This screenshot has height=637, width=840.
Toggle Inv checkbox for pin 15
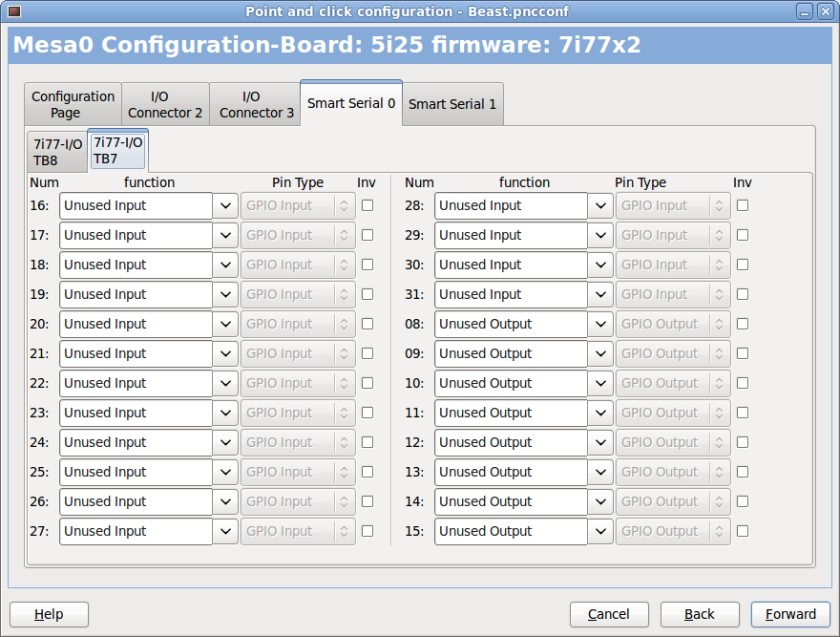coord(743,531)
